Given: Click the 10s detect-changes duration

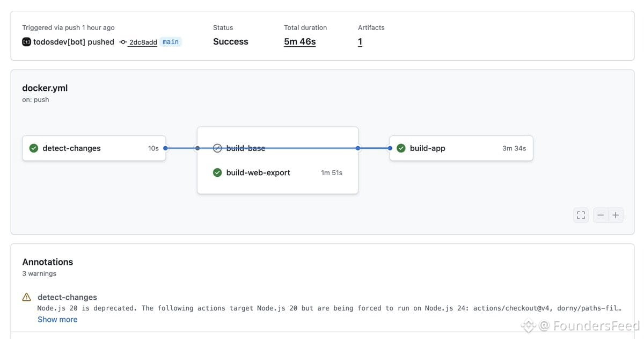Looking at the screenshot, I should (x=153, y=148).
